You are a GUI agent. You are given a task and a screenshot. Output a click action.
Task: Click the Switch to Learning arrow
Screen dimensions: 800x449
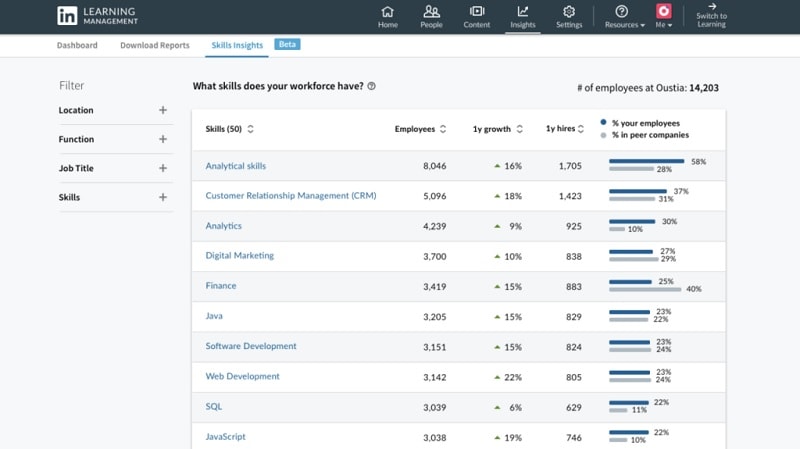tap(712, 7)
